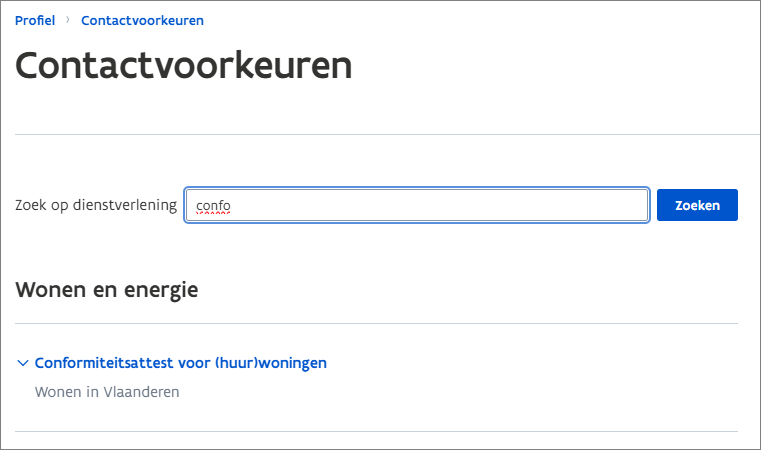Image resolution: width=761 pixels, height=450 pixels.
Task: Go back to Profiel breadcrumb
Action: coord(35,20)
